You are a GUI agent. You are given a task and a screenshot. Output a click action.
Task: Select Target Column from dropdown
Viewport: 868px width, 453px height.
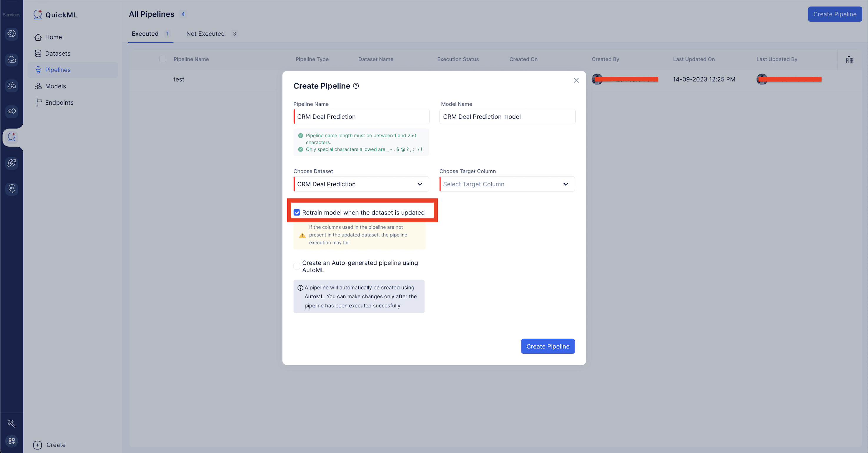pyautogui.click(x=507, y=184)
